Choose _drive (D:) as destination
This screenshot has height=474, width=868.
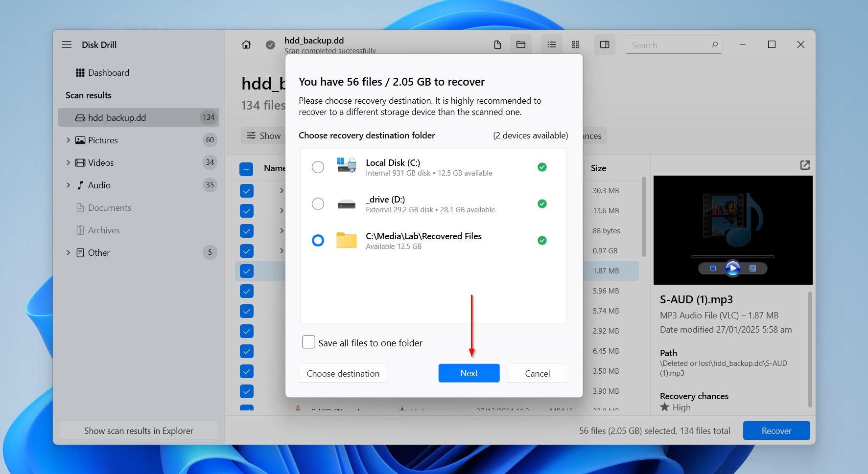coord(318,203)
